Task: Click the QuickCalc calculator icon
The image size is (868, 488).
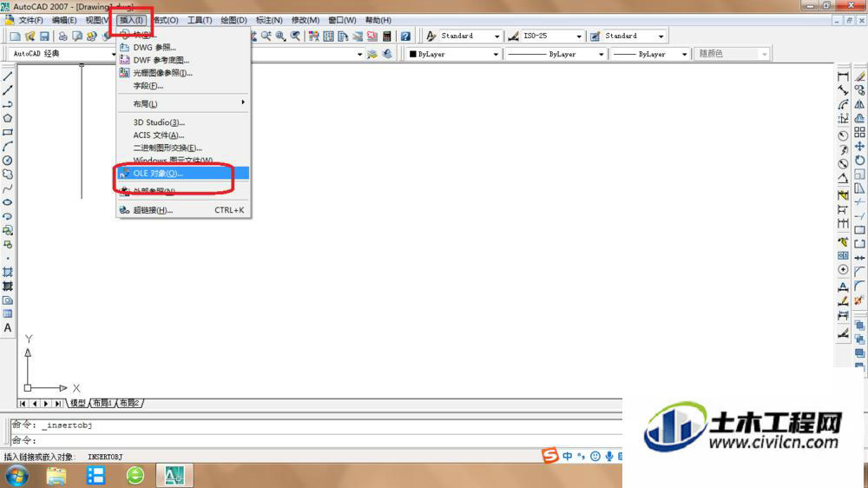Action: coord(387,36)
